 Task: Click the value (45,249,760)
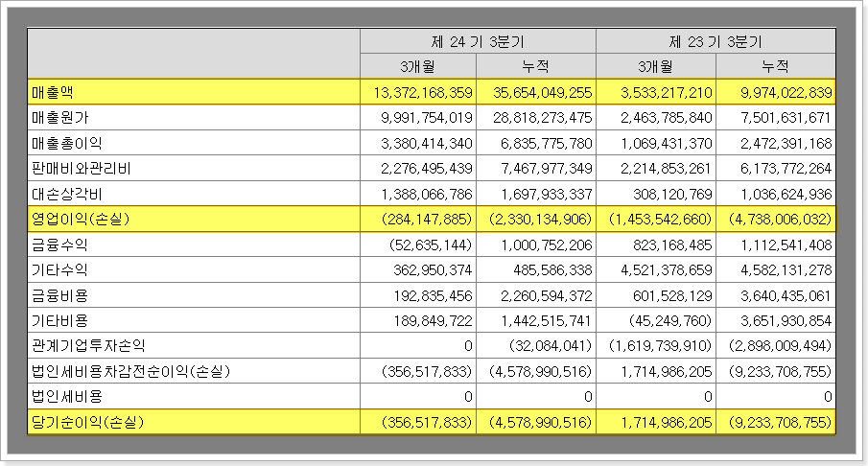(x=670, y=320)
